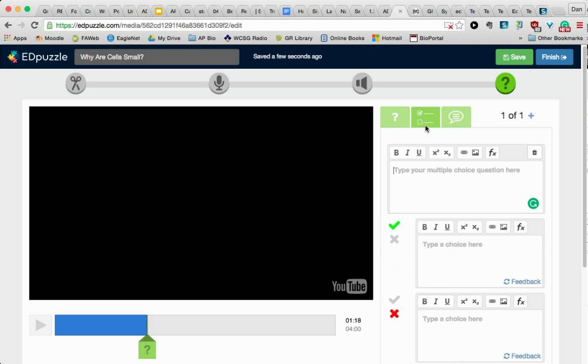The image size is (588, 364).
Task: Italicize the multiple choice question text
Action: pyautogui.click(x=407, y=152)
